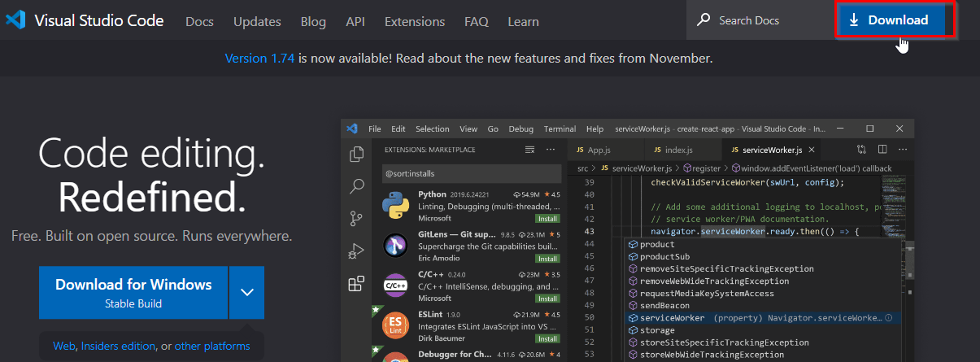980x362 pixels.
Task: Open the Debug menu in the editor
Action: (x=521, y=129)
